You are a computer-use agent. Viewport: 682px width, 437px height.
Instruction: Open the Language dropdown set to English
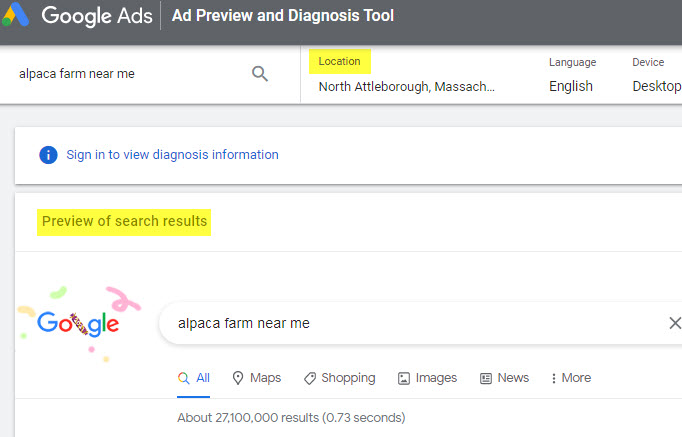571,86
